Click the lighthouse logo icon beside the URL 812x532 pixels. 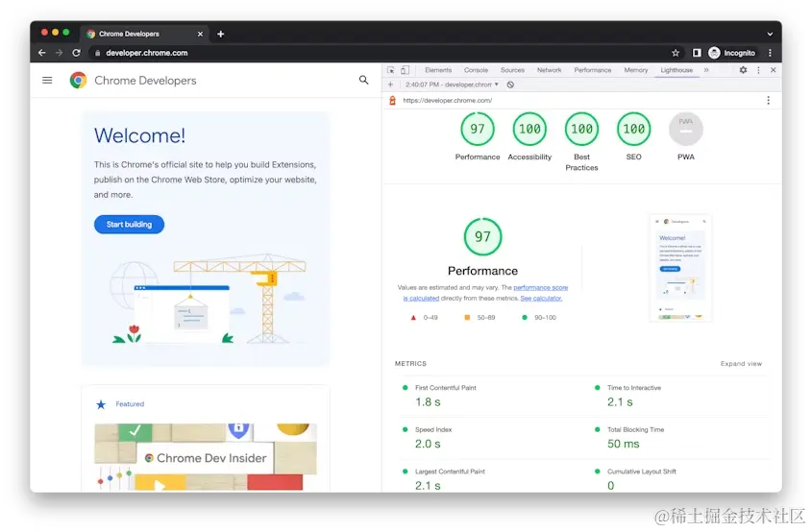tap(392, 101)
